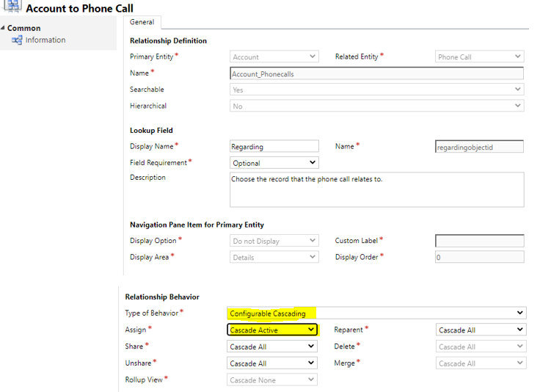Open the Assign Cascade Active dropdown
This screenshot has width=540, height=392.
272,330
